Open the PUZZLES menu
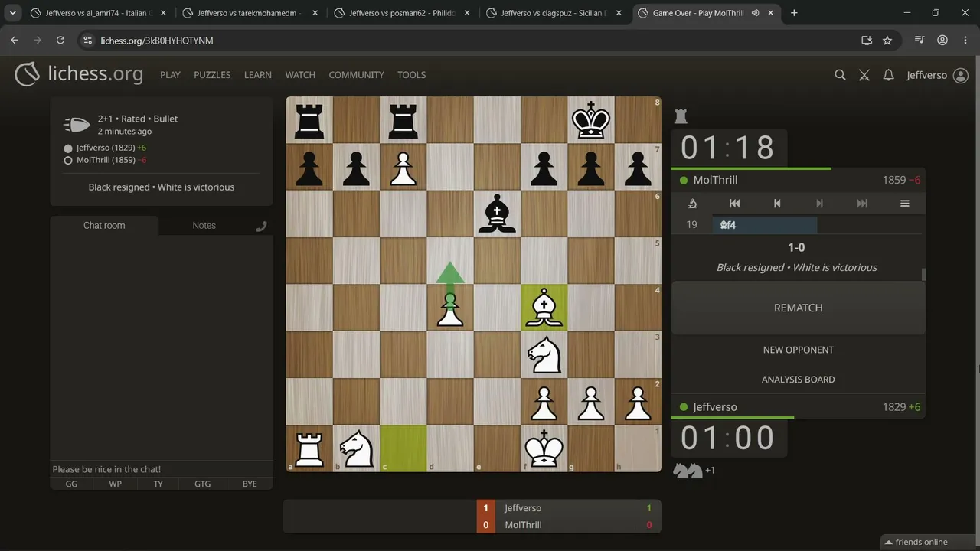This screenshot has width=980, height=551. [x=212, y=75]
